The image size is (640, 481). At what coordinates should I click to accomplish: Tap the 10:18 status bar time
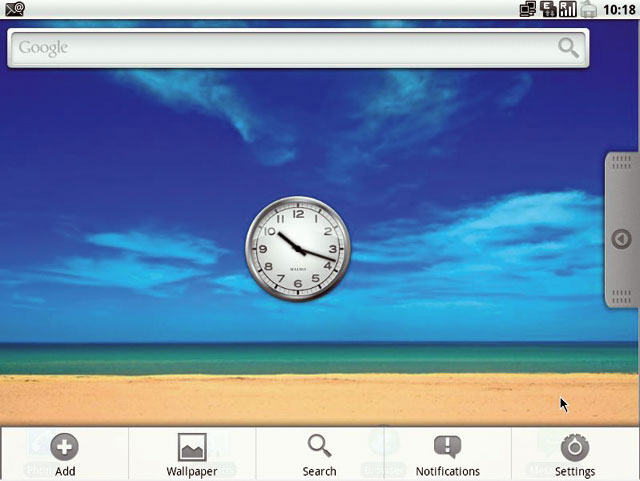619,9
